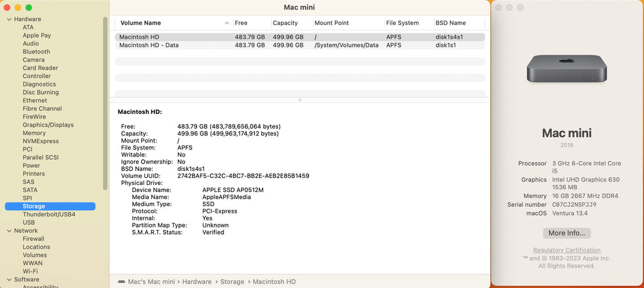Viewport: 644px width, 288px height.
Task: Select Controller in Hardware list
Action: tap(37, 76)
